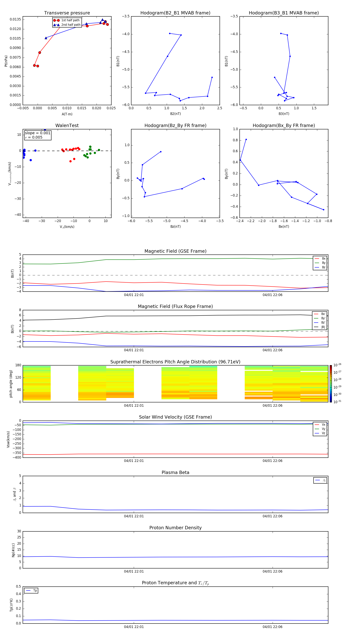Click the pitch angle color scale bar
Image resolution: width=351 pixels, height=644 pixels.
click(x=331, y=383)
